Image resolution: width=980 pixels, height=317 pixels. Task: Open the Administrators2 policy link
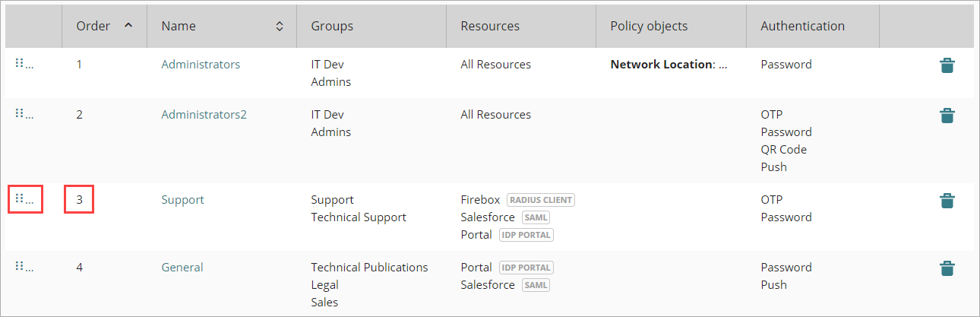click(x=204, y=115)
